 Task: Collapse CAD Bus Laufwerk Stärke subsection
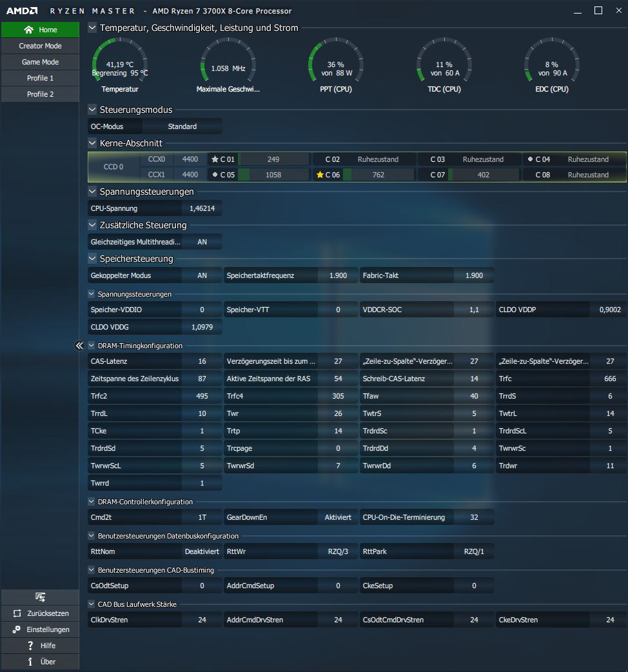[92, 604]
